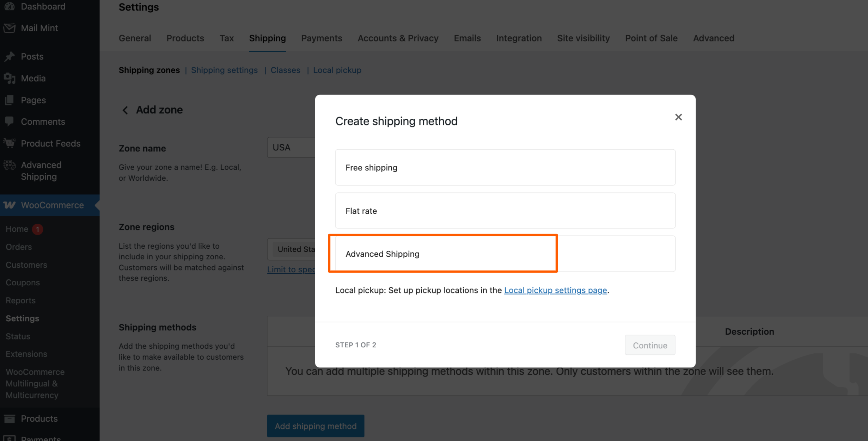Click the Zone regions United States field
The height and width of the screenshot is (441, 868).
pyautogui.click(x=291, y=249)
